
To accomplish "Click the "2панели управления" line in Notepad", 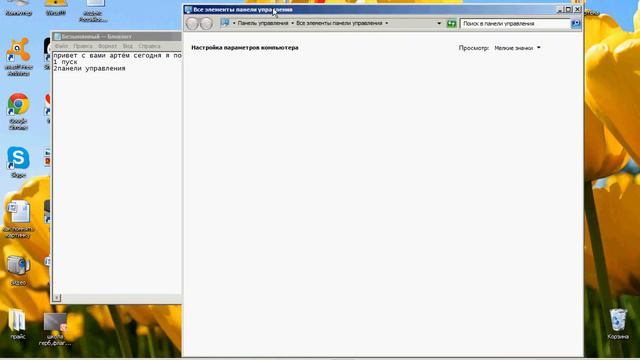I will (89, 69).
